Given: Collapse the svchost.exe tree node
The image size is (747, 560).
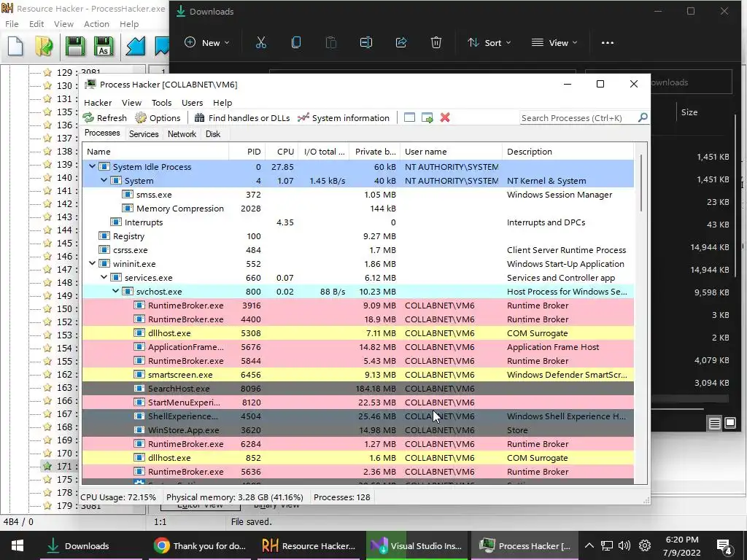Looking at the screenshot, I should [115, 290].
